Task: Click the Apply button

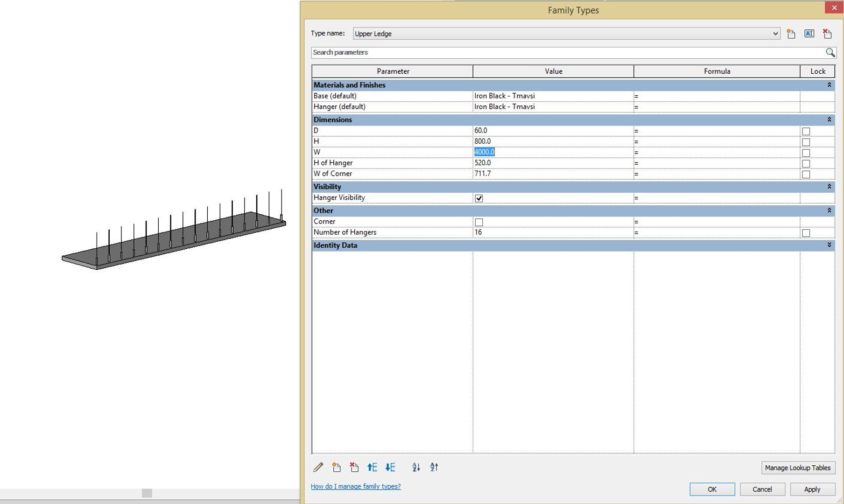Action: click(x=812, y=489)
